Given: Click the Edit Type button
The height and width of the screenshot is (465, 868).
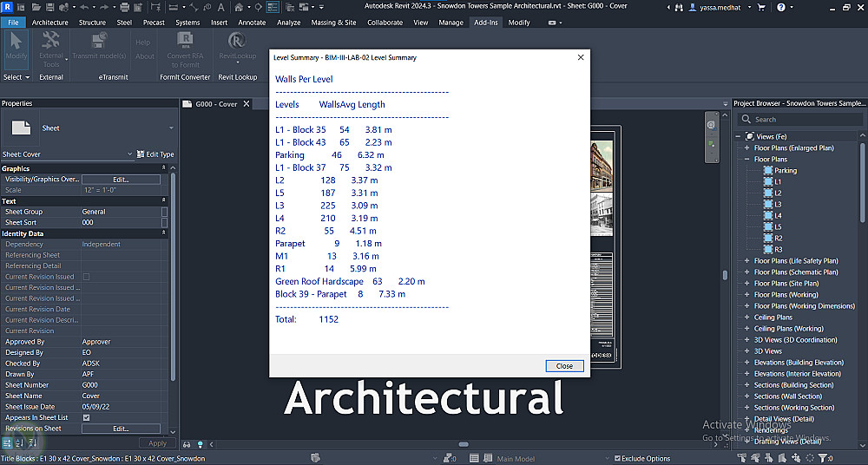Looking at the screenshot, I should pyautogui.click(x=155, y=154).
